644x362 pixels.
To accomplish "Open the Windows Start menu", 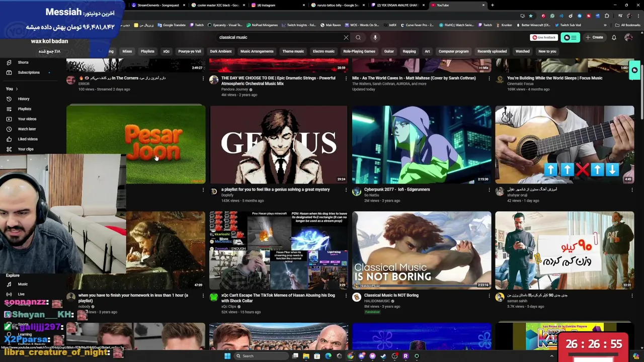I will pyautogui.click(x=227, y=356).
